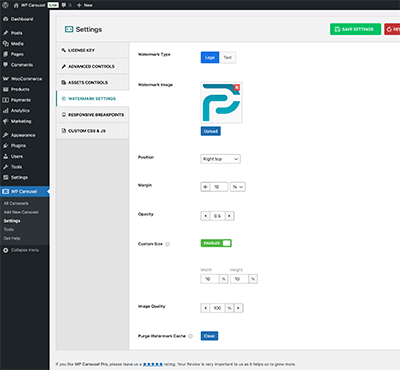
Task: Click the Custom Size help icon
Action: point(168,244)
